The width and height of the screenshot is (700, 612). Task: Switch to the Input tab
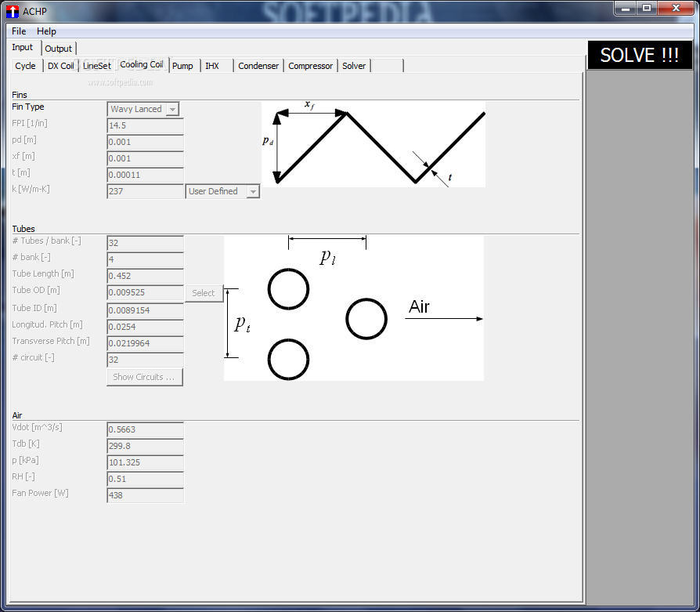tap(23, 47)
